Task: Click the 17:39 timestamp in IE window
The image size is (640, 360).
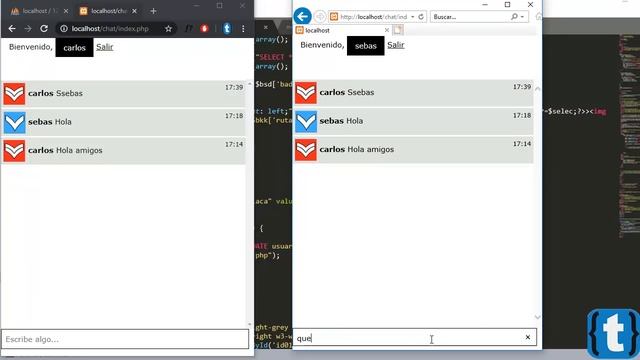Action: [522, 87]
